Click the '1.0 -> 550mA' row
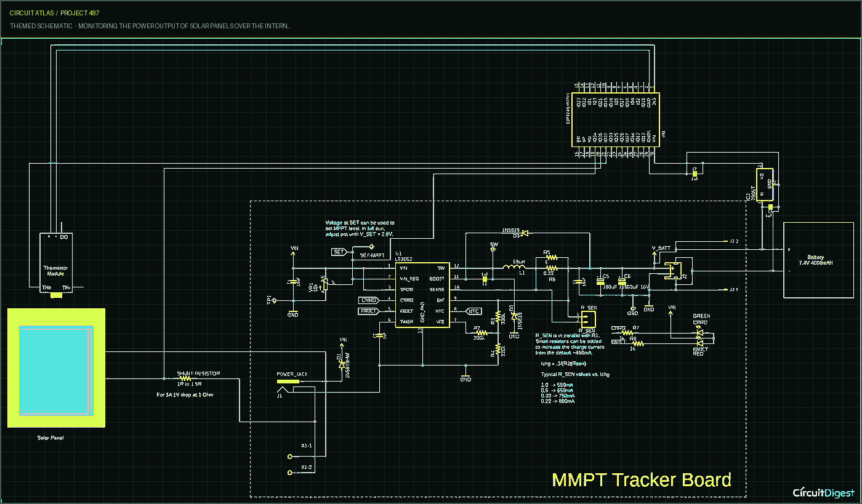The width and height of the screenshot is (862, 504). (557, 385)
